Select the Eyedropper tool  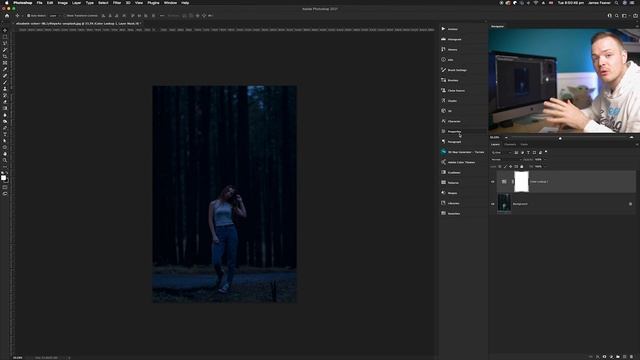[x=5, y=69]
